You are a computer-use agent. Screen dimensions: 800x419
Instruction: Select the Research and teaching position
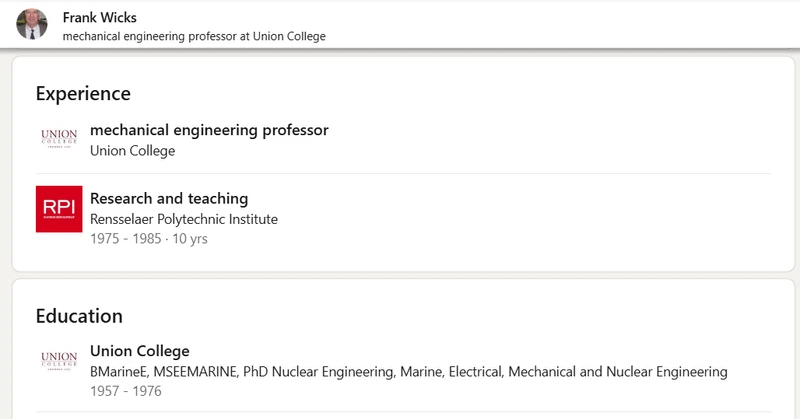[x=169, y=198]
